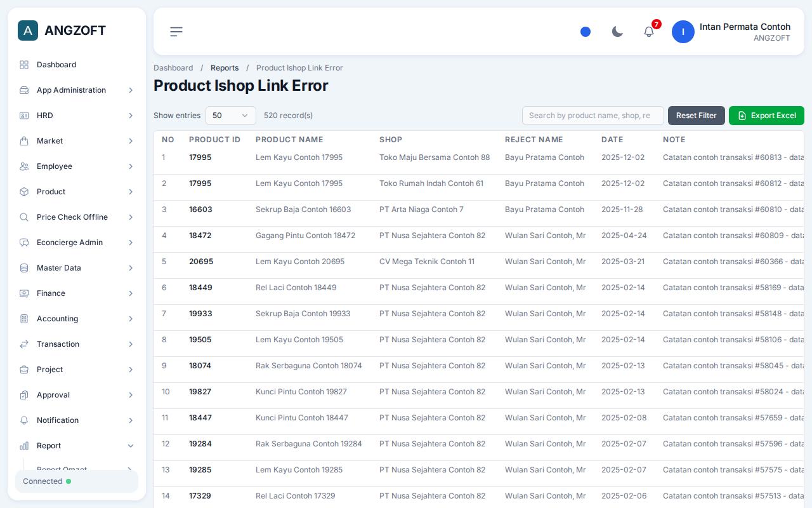Click the Accounting calculator icon

pyautogui.click(x=24, y=319)
